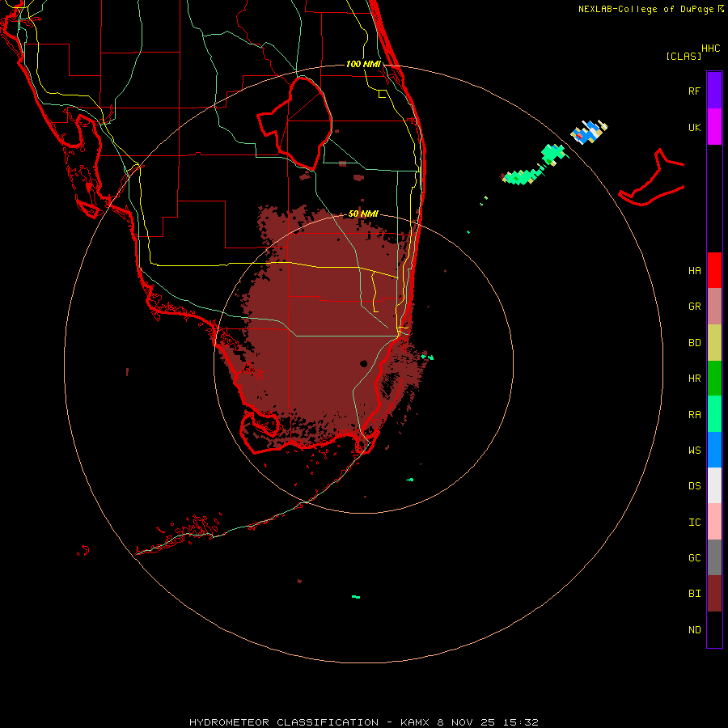
Task: Click the "KAMX" radar site identifier
Action: [415, 722]
